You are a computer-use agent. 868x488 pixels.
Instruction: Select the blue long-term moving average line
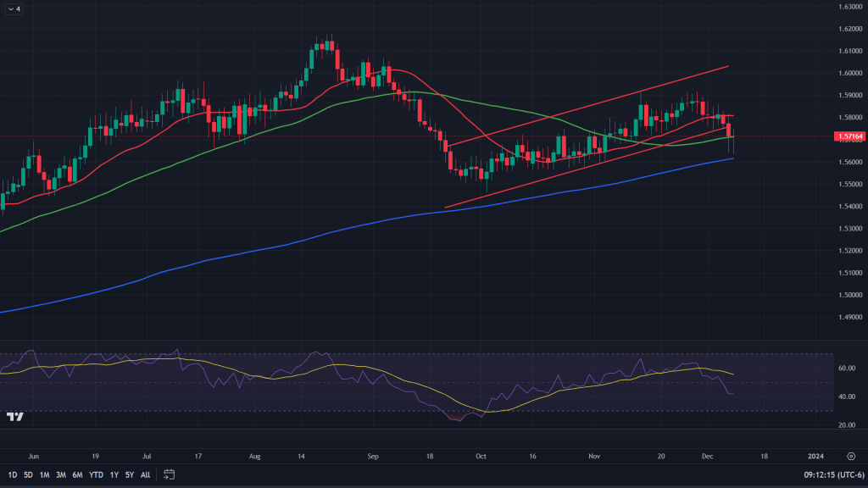point(254,250)
